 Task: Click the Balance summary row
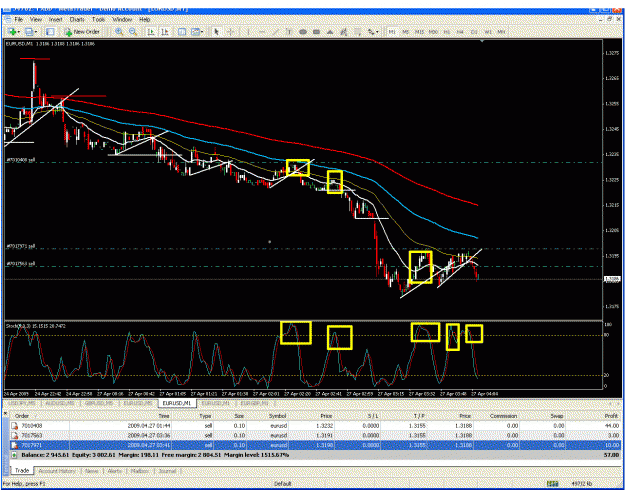315,455
